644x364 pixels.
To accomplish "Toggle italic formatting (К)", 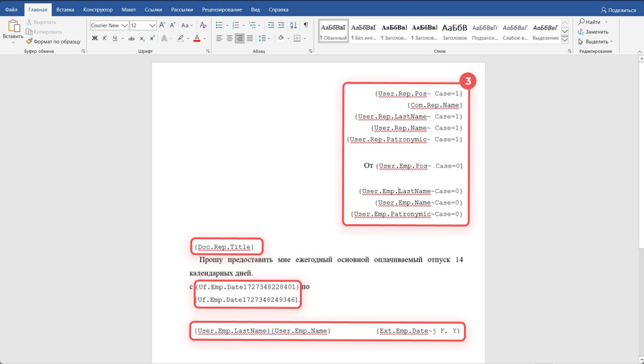I will (104, 38).
